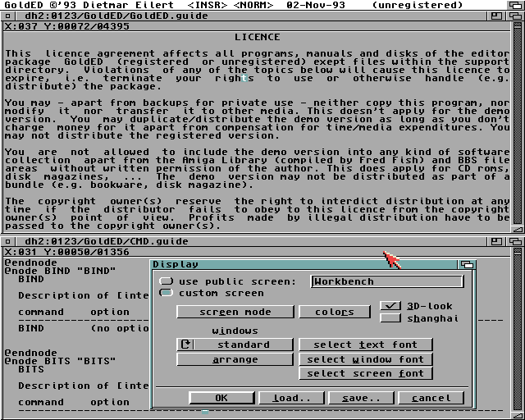Cycle the windows 'standard' cycle gadget
525x420 pixels.
tap(235, 345)
